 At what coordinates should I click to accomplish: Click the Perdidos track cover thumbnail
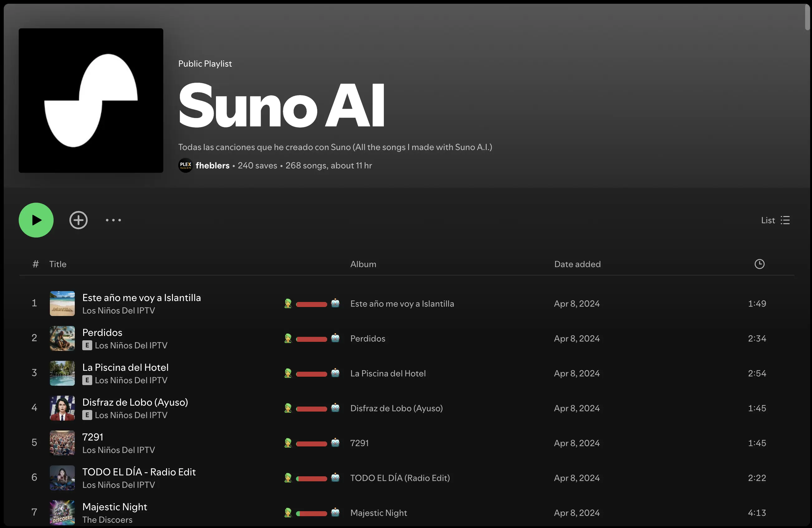coord(62,338)
